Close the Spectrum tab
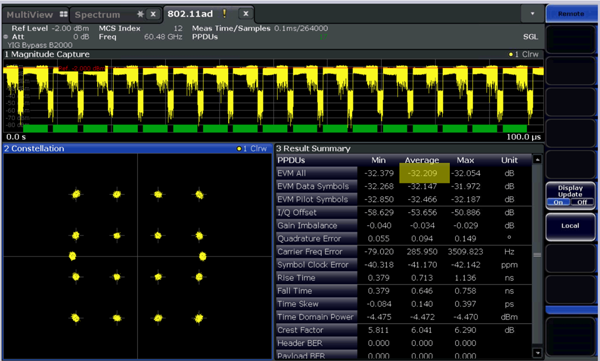Image resolution: width=600 pixels, height=361 pixels. point(153,14)
